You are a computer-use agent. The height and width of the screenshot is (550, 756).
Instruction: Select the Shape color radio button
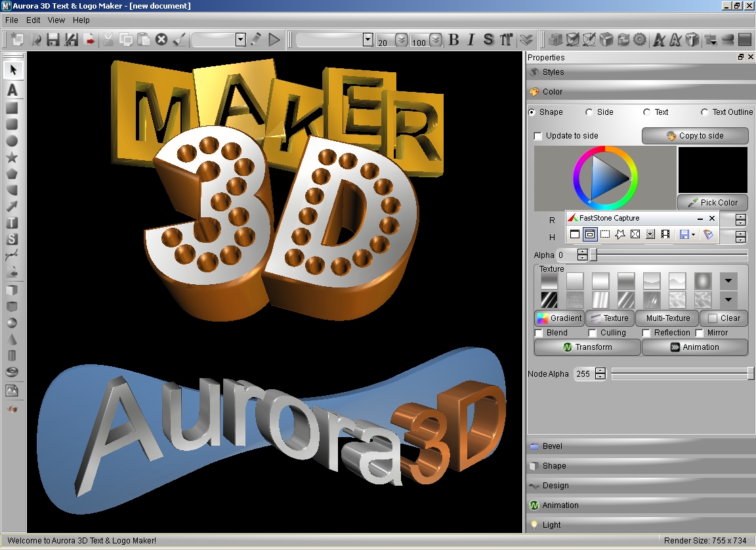(532, 112)
